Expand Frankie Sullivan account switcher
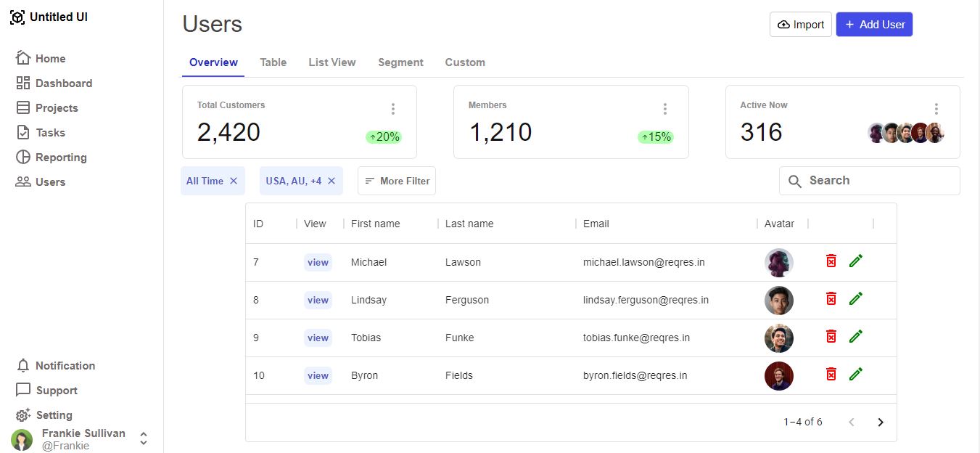 tap(144, 438)
